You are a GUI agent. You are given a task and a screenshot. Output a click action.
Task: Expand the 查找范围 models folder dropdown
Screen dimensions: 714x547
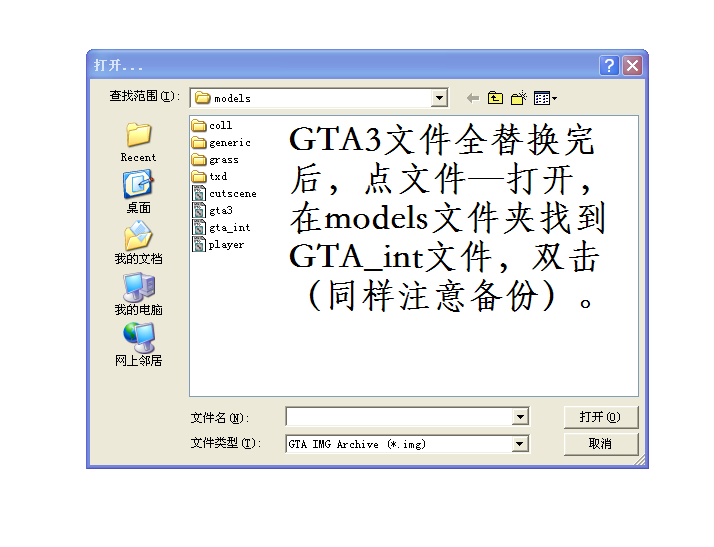click(439, 98)
